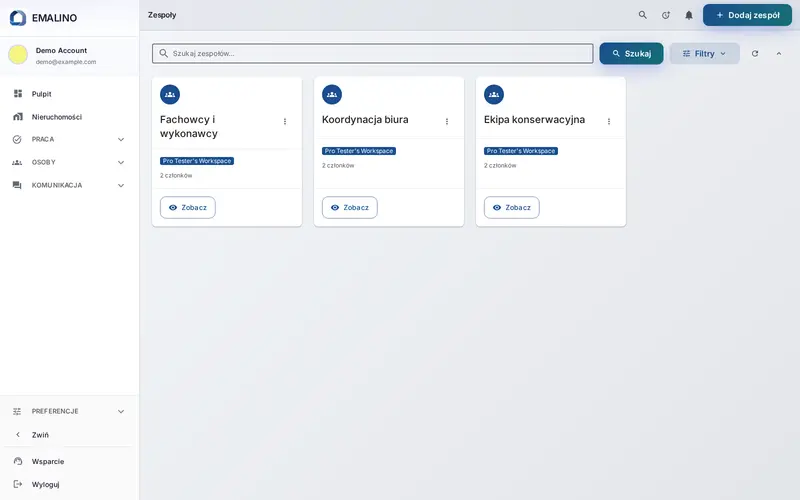View the Fachowcy i wykonawcy team (Zobacz)

(188, 208)
